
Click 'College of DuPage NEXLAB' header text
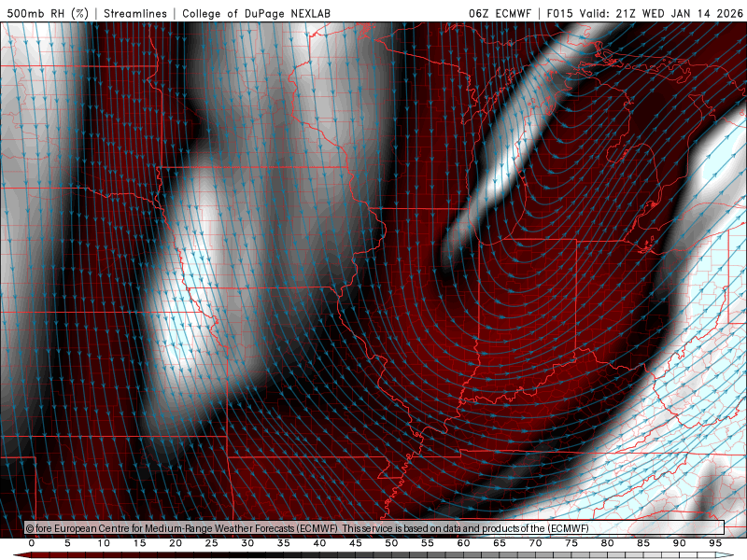(256, 13)
